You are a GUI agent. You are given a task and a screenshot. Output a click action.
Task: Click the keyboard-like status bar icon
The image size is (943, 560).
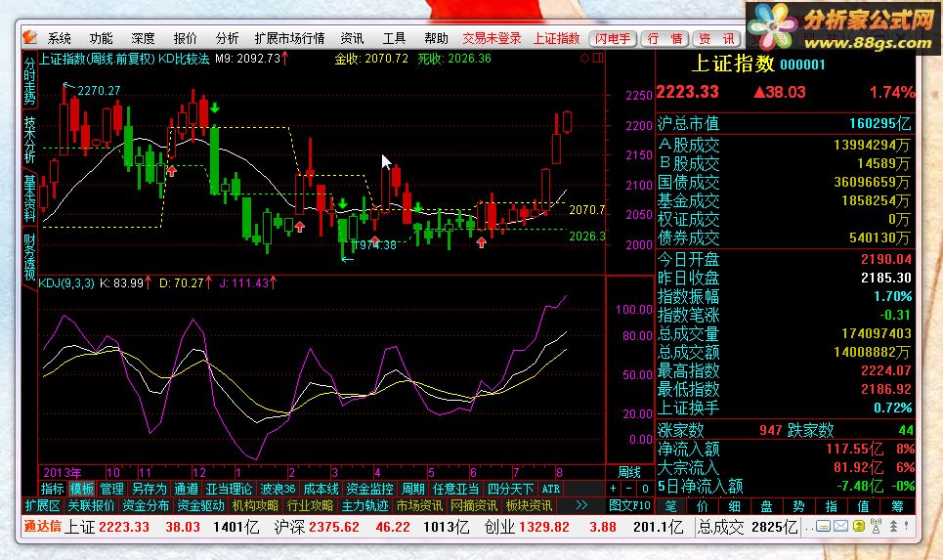(823, 527)
